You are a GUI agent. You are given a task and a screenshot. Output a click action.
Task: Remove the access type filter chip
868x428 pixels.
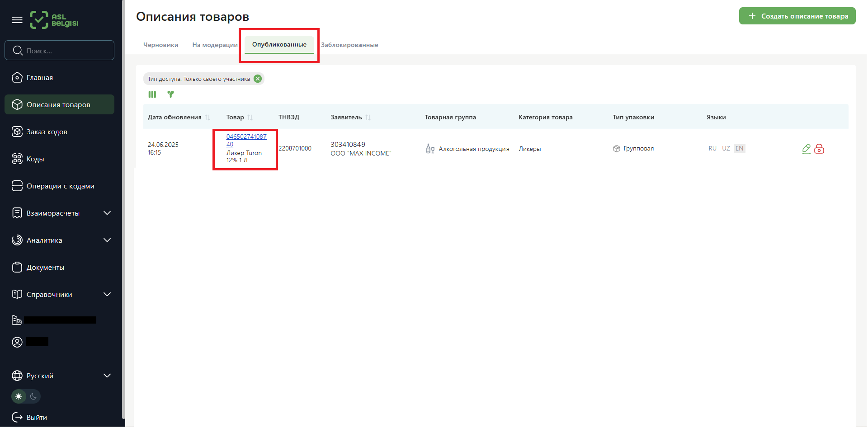point(258,79)
